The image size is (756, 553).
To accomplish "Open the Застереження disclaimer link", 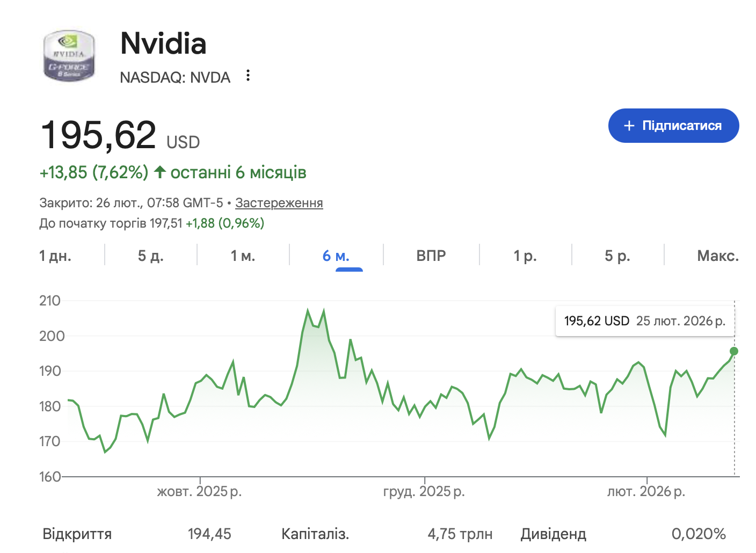I will (x=279, y=203).
